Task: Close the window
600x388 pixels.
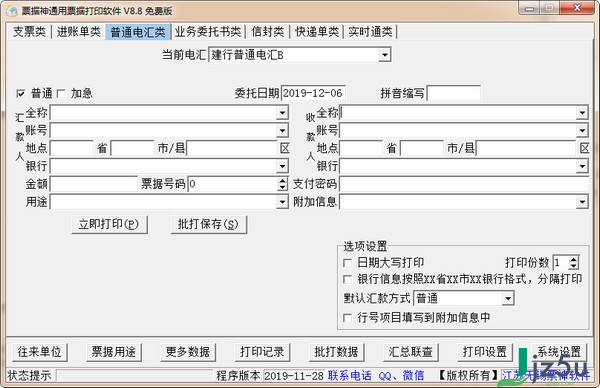Action: coord(577,8)
